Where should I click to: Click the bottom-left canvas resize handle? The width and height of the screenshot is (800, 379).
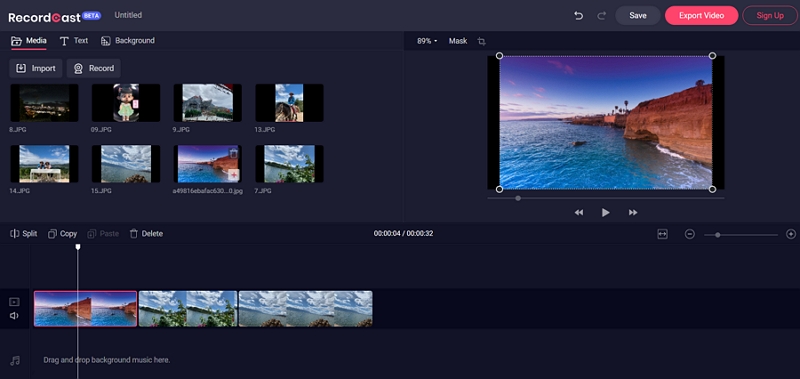pos(499,189)
